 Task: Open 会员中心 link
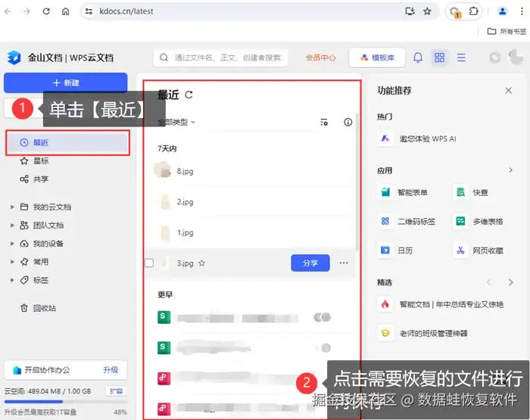321,58
